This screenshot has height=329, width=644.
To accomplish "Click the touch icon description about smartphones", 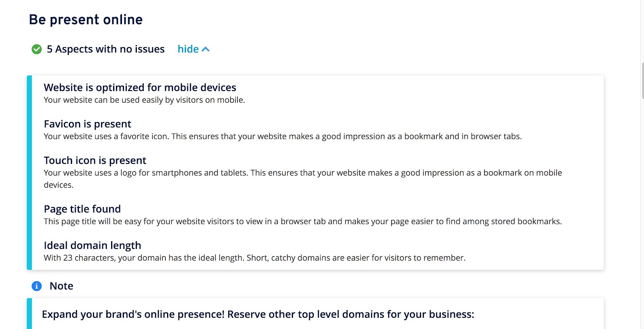I will point(302,173).
